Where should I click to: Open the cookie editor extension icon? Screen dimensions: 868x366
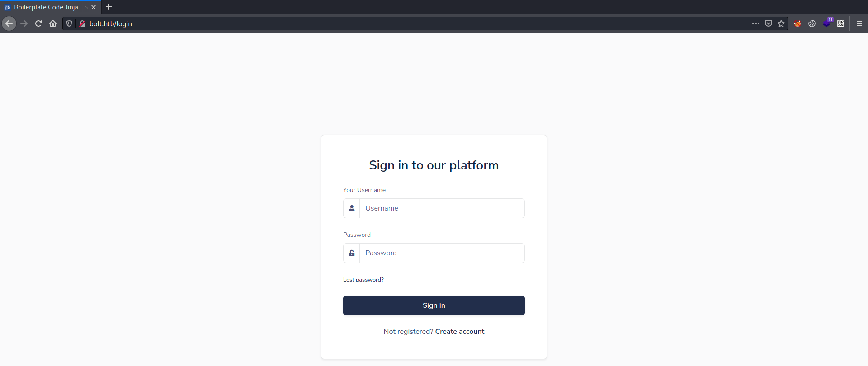coord(812,23)
